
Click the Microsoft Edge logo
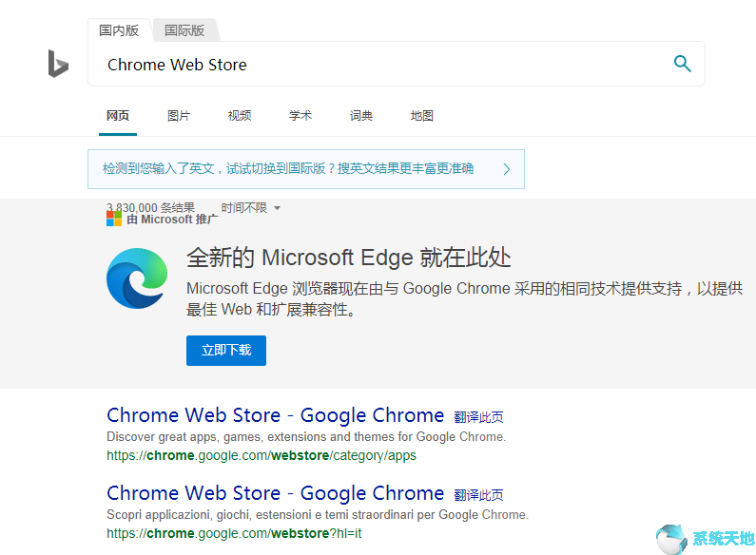(137, 278)
